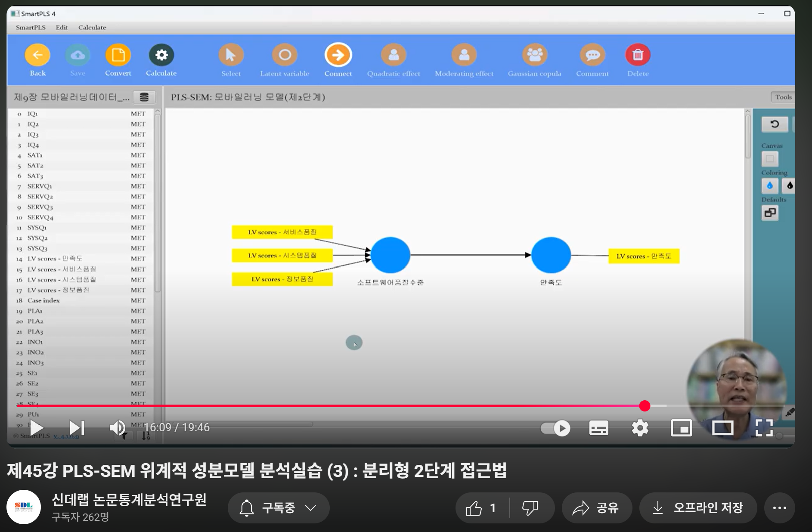Click the Convert toolbar icon
This screenshot has width=812, height=532.
coord(118,55)
